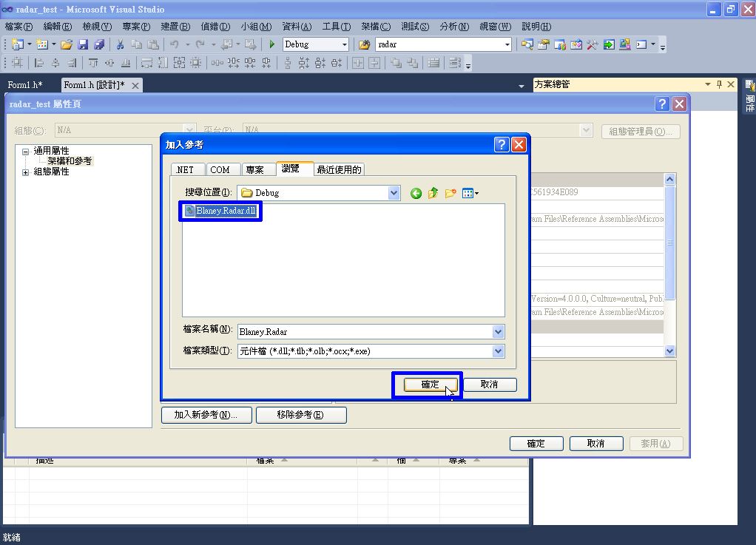The height and width of the screenshot is (545, 756).
Task: Create a new folder using the new folder icon
Action: pos(450,192)
